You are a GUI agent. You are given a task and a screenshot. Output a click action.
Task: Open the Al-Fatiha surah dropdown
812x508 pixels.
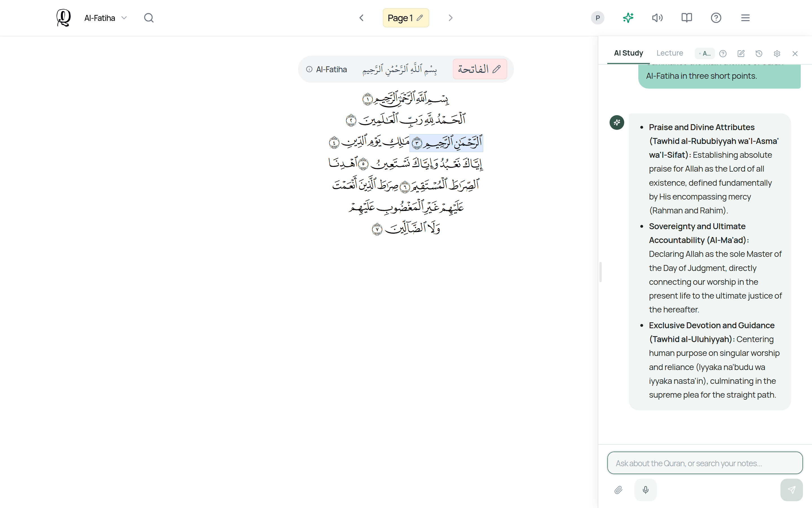click(105, 18)
